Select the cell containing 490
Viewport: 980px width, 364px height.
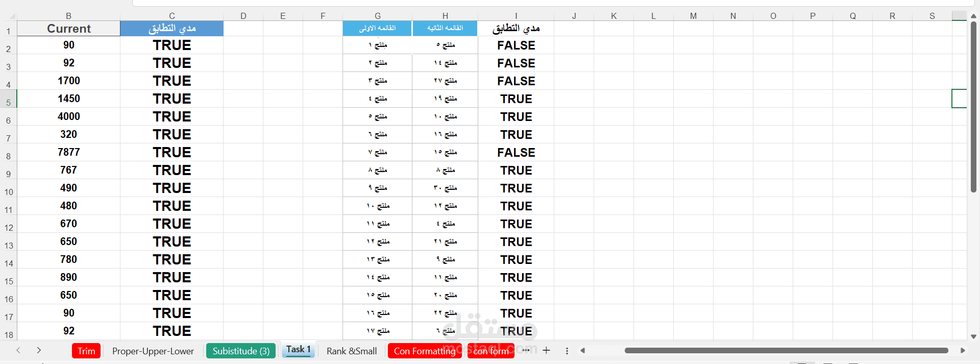69,188
